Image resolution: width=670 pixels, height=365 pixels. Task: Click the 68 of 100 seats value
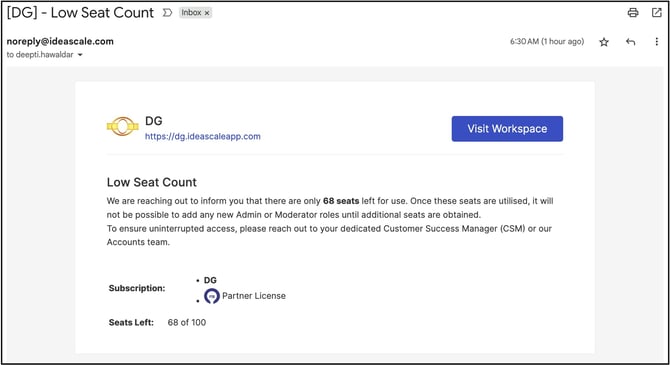[187, 322]
